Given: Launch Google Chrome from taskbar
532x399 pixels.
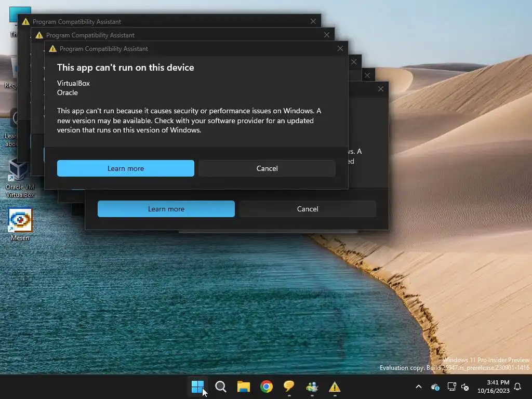Looking at the screenshot, I should [267, 387].
